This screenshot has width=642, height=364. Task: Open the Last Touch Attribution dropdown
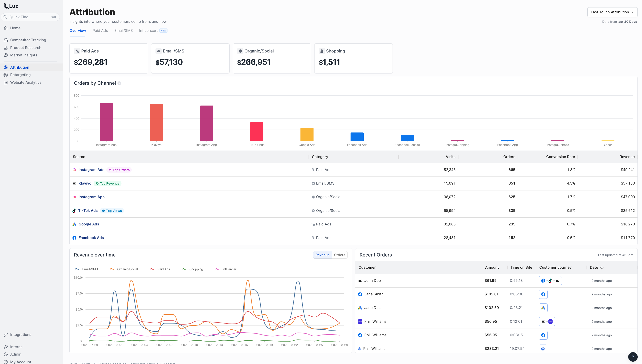[612, 12]
